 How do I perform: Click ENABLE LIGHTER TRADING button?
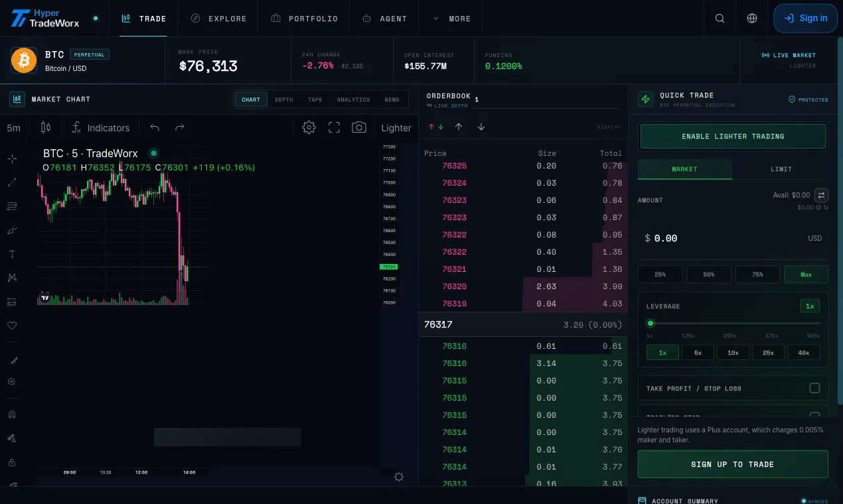(733, 136)
